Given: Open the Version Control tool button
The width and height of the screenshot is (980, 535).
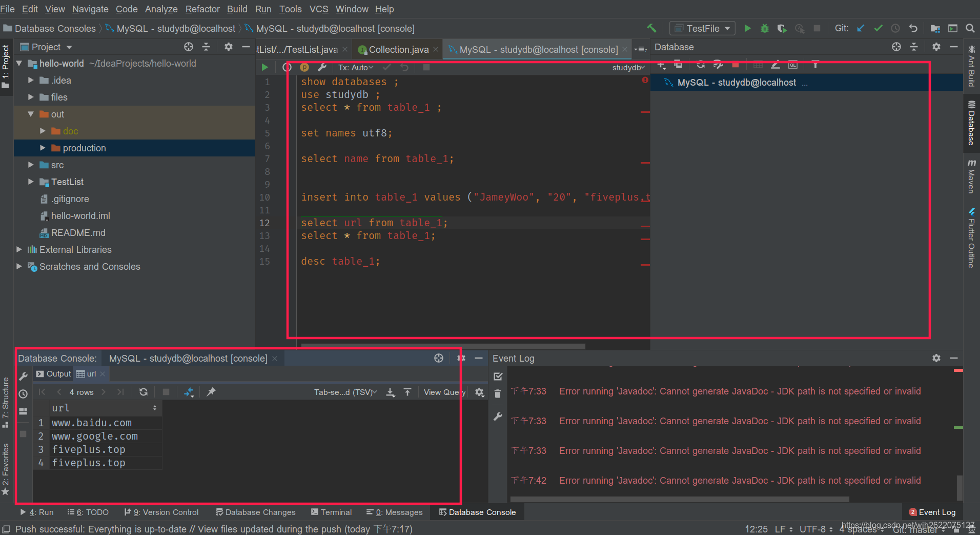Looking at the screenshot, I should click(161, 512).
